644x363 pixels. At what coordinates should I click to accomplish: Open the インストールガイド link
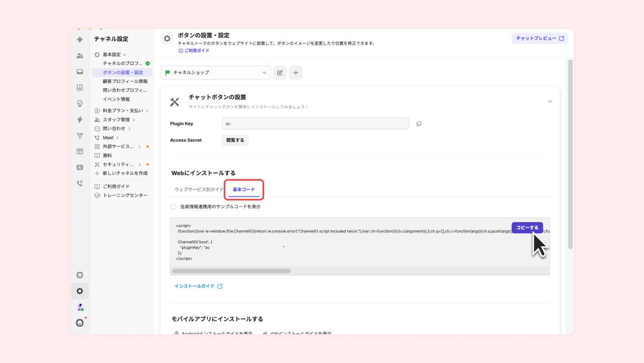tap(198, 286)
